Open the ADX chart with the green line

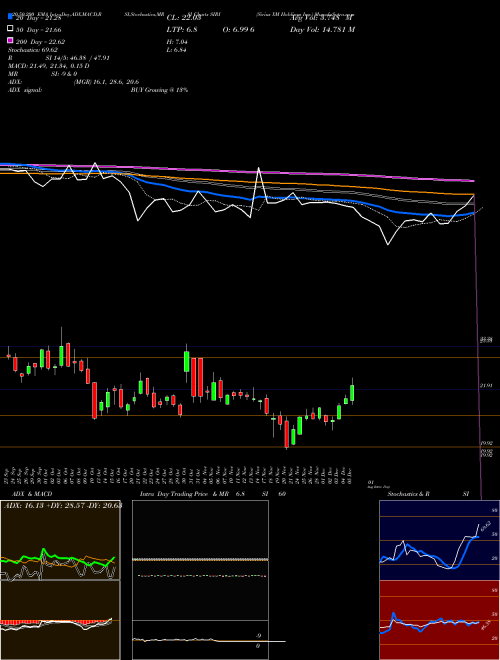pos(60,540)
